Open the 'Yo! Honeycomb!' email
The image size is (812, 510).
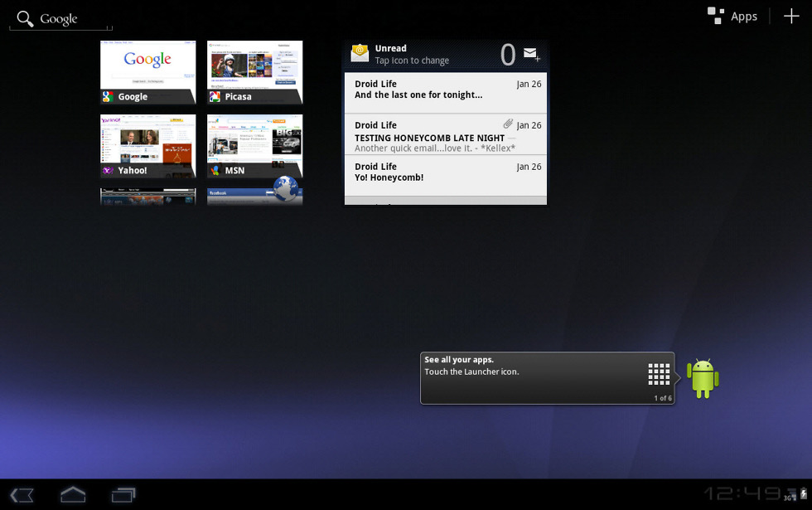pos(445,174)
